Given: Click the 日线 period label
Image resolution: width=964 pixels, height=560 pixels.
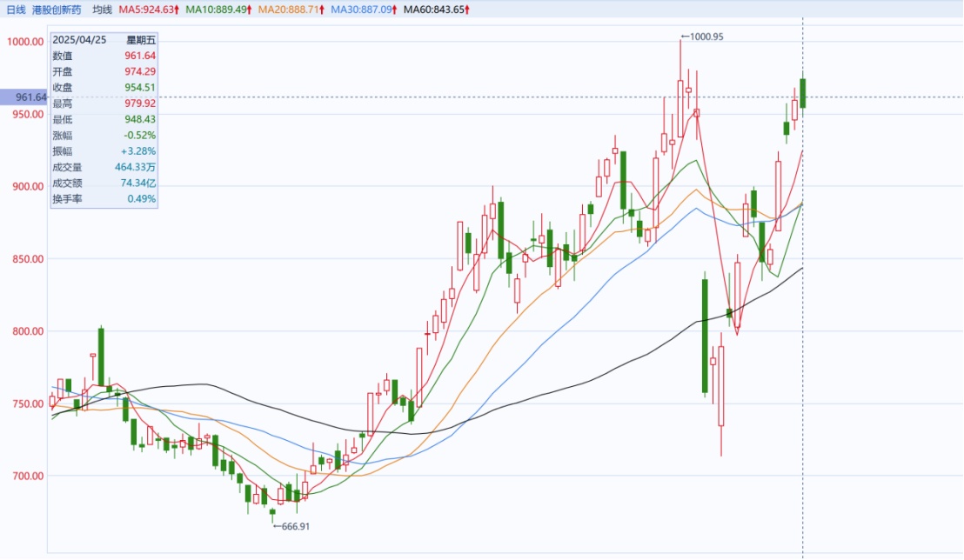Looking at the screenshot, I should point(16,10).
